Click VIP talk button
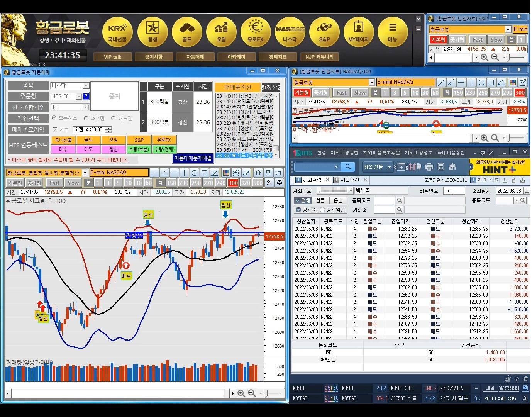Image resolution: width=532 pixels, height=417 pixels. click(113, 57)
